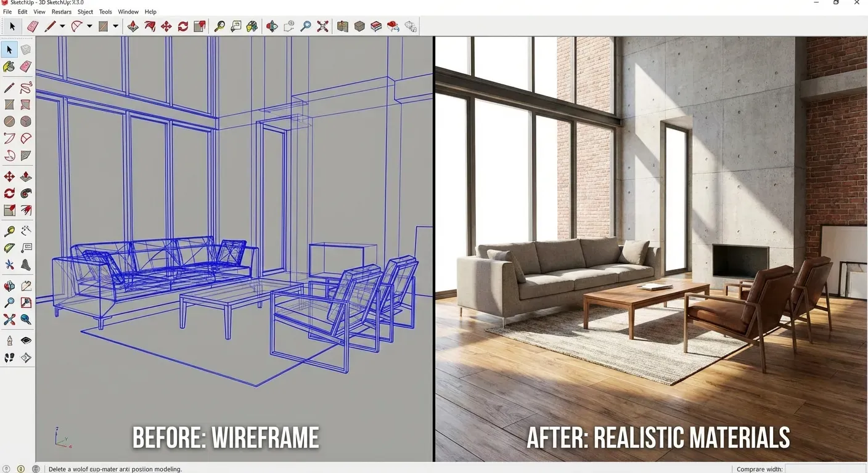Viewport: 868px width, 473px height.
Task: Choose the Rectangle drawing tool
Action: coord(9,103)
